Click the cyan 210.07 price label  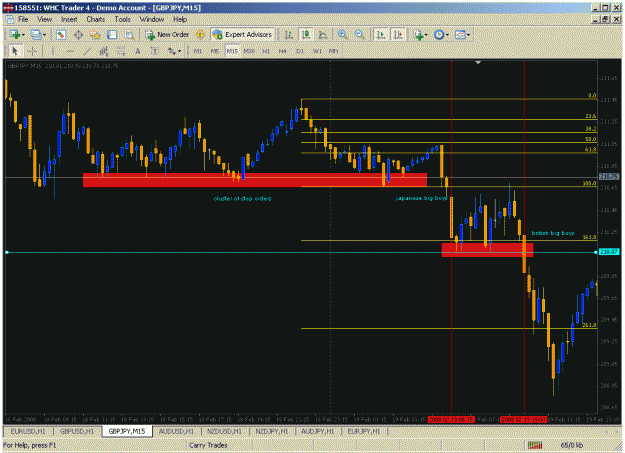pos(609,252)
